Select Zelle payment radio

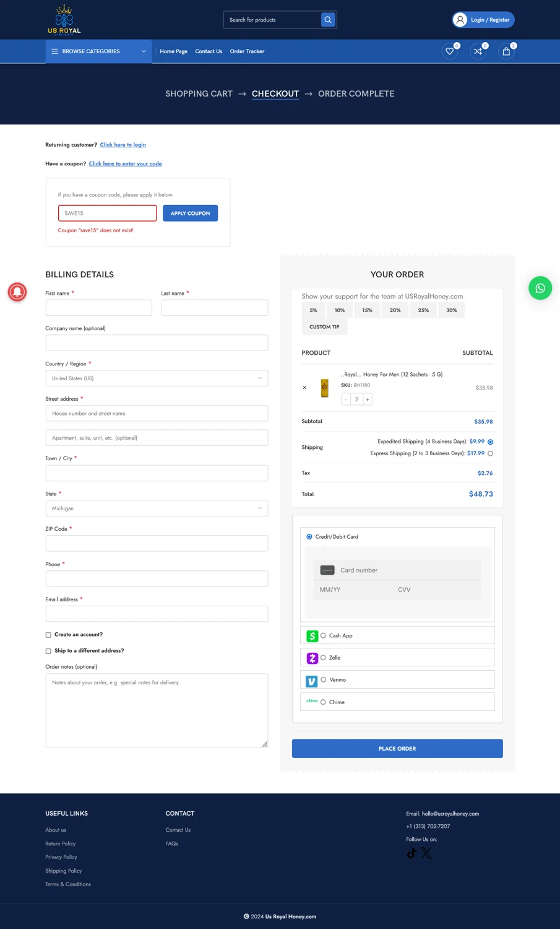coord(323,658)
